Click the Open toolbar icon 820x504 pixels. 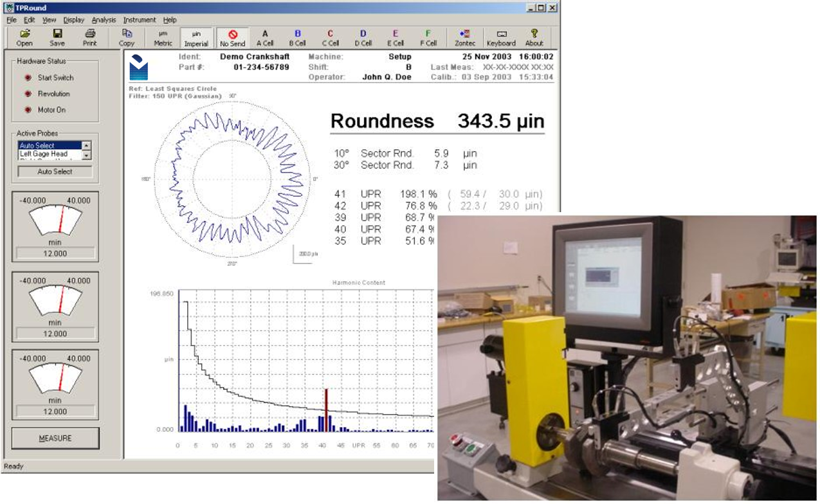click(x=24, y=38)
